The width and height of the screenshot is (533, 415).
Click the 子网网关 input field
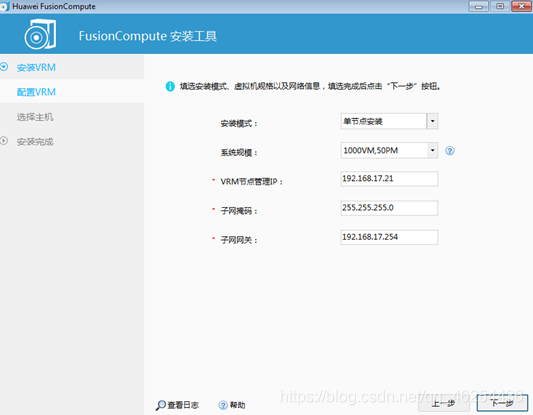pyautogui.click(x=389, y=237)
